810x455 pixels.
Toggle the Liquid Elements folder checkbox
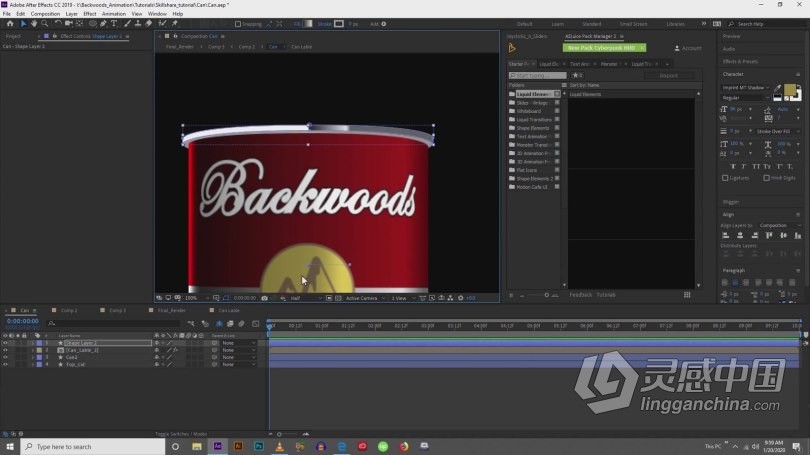(557, 94)
